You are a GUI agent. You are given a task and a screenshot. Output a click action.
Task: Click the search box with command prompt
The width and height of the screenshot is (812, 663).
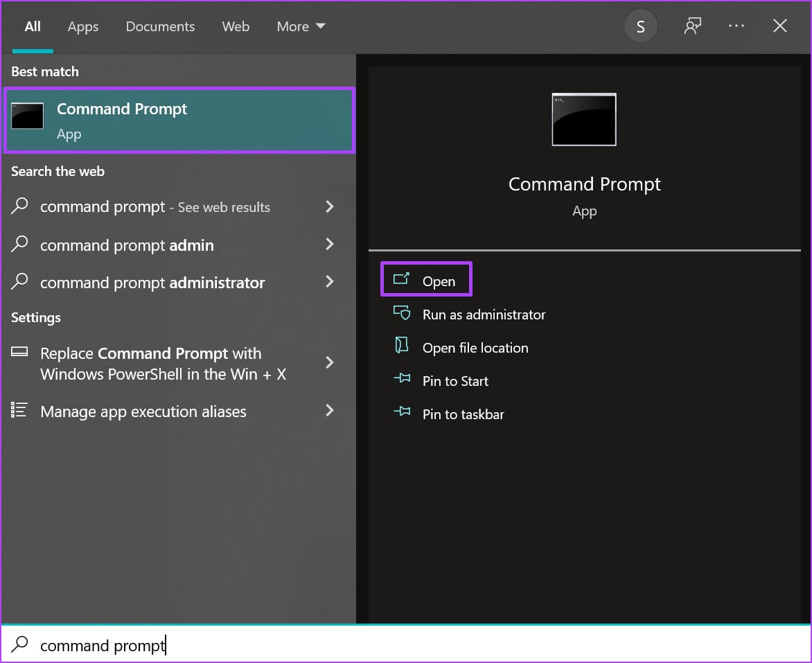(x=406, y=644)
